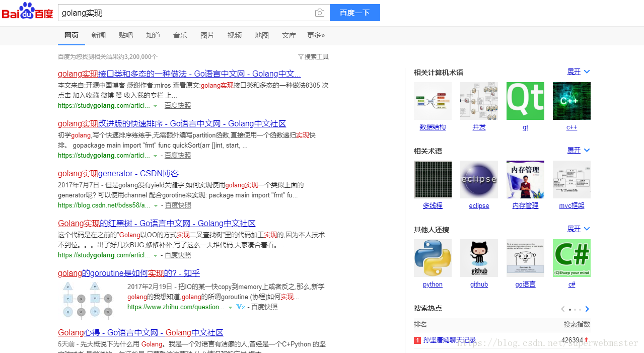Click the camera image-search icon
The height and width of the screenshot is (353, 644).
click(320, 13)
